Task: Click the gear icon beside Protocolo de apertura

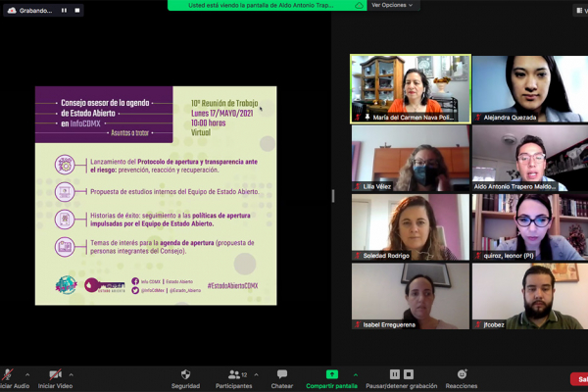Action: click(65, 165)
